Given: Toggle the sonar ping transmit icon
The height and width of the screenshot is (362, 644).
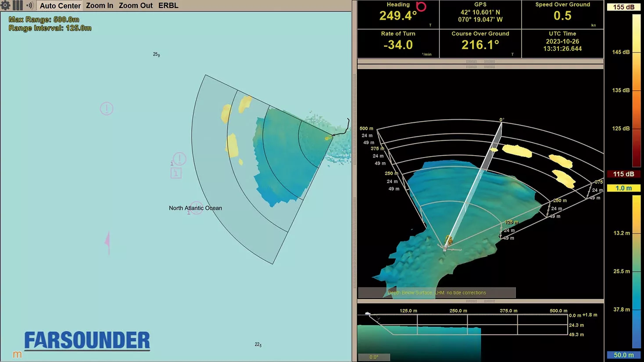Looking at the screenshot, I should pos(30,5).
